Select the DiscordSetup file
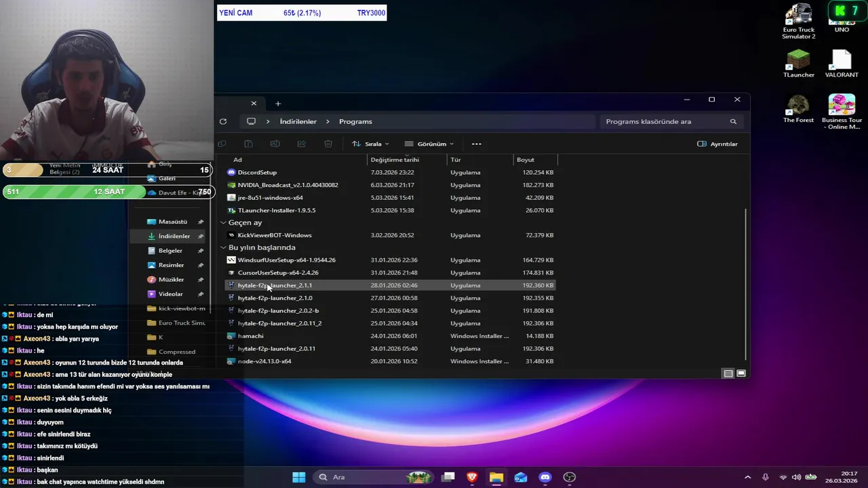The image size is (868, 488). pyautogui.click(x=390, y=172)
